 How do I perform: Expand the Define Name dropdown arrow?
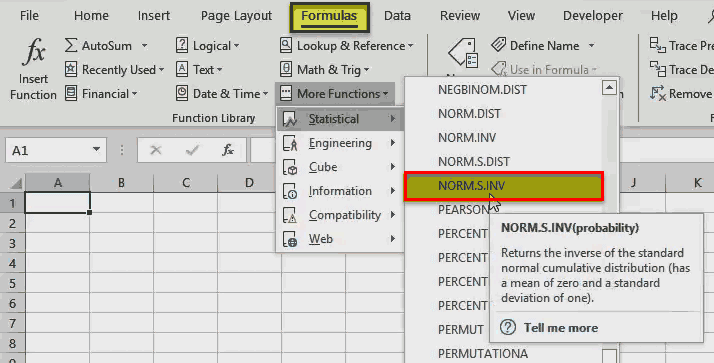point(591,46)
